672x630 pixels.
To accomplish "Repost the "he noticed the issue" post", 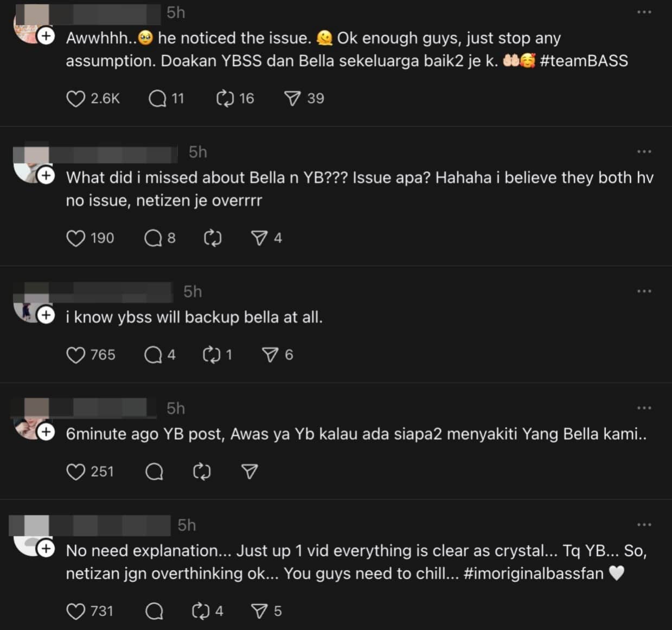I will [x=225, y=99].
